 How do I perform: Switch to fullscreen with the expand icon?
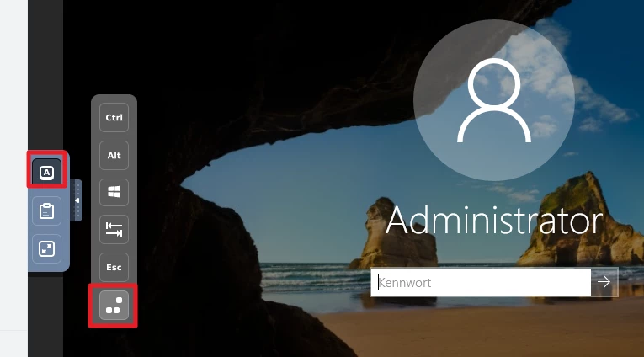click(47, 248)
